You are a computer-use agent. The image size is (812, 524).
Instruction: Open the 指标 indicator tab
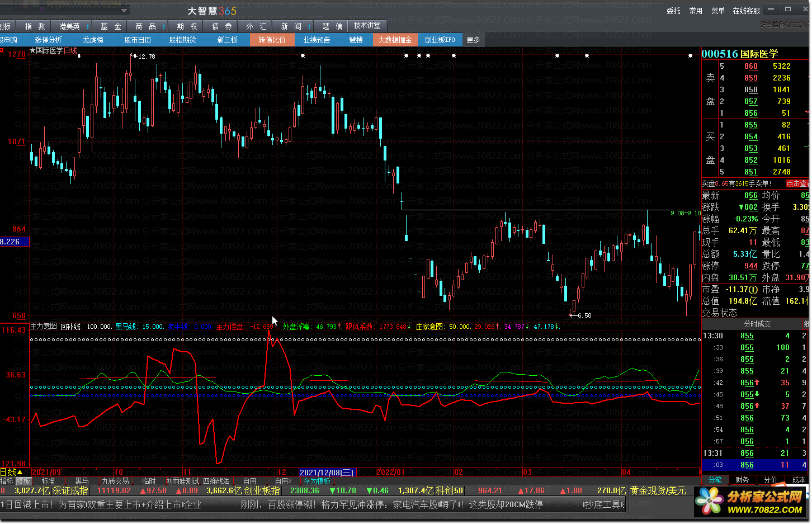click(6, 481)
